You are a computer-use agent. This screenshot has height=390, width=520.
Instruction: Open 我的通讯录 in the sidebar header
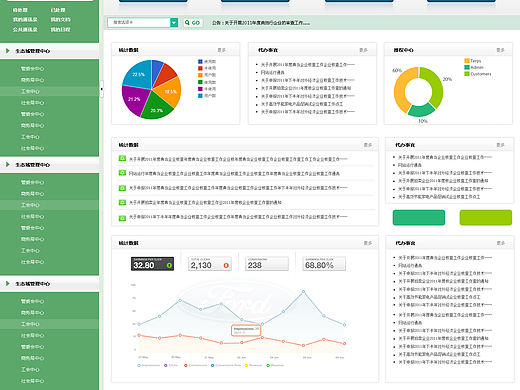pos(25,20)
